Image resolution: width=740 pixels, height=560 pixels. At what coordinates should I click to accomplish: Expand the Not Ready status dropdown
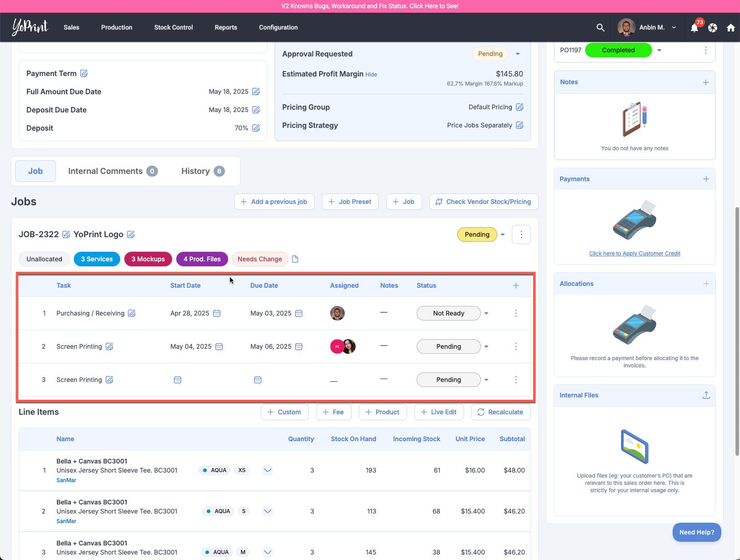click(x=486, y=313)
